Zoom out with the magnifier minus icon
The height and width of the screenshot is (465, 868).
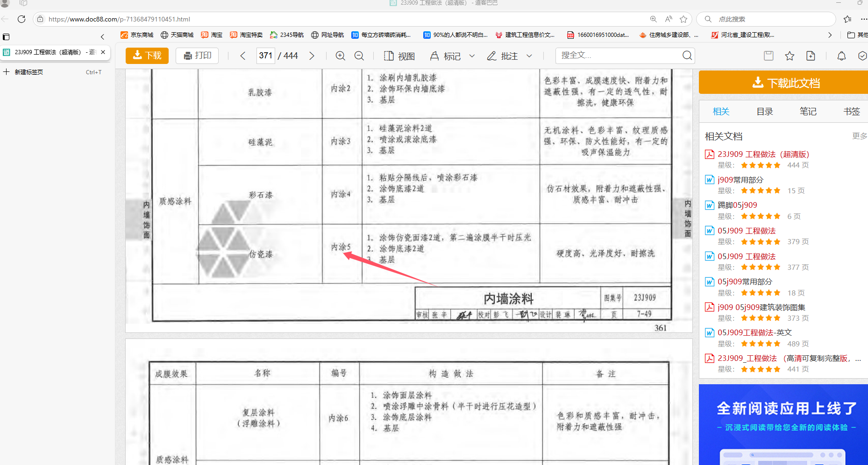359,56
